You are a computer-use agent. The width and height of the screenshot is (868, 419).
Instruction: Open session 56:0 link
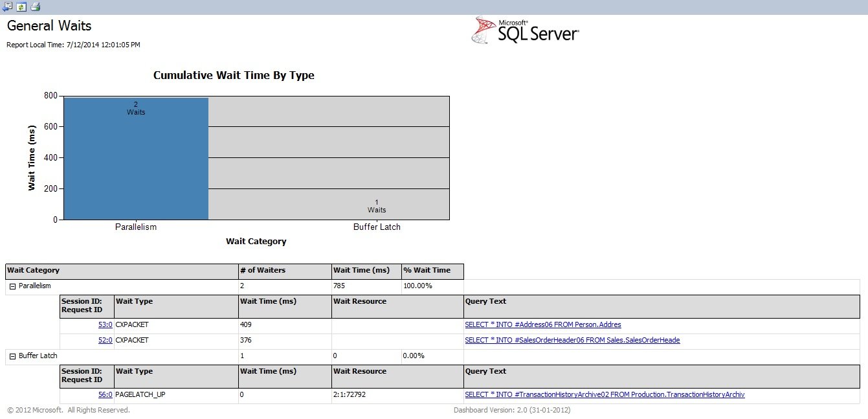click(105, 394)
